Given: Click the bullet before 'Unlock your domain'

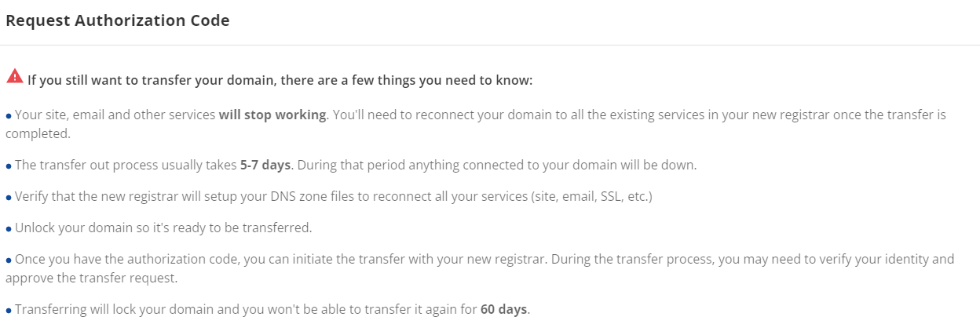Looking at the screenshot, I should pyautogui.click(x=9, y=229).
